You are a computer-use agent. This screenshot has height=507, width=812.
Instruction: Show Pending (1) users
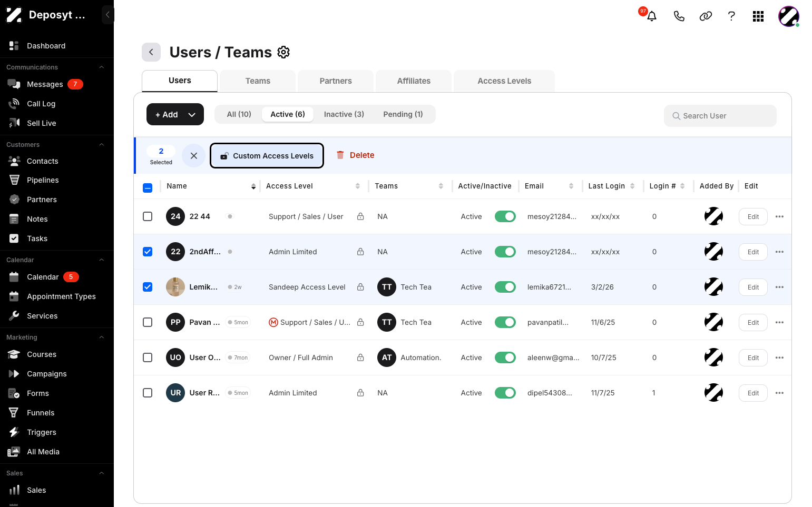403,114
